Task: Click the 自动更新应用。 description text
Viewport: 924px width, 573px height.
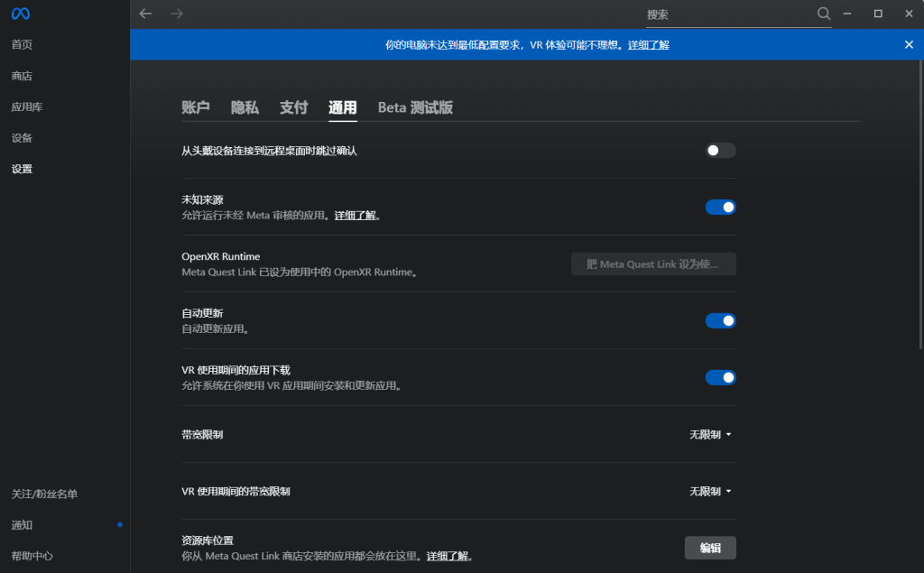Action: tap(215, 329)
